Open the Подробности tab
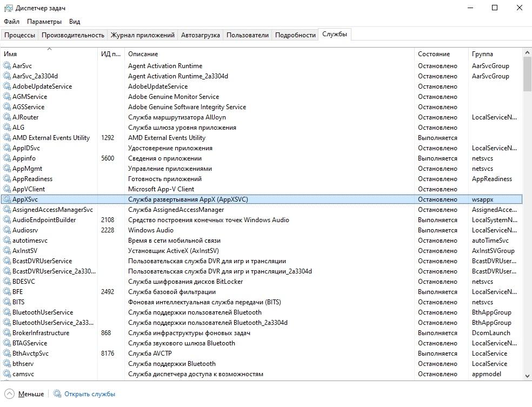This screenshot has width=532, height=407. pos(295,35)
